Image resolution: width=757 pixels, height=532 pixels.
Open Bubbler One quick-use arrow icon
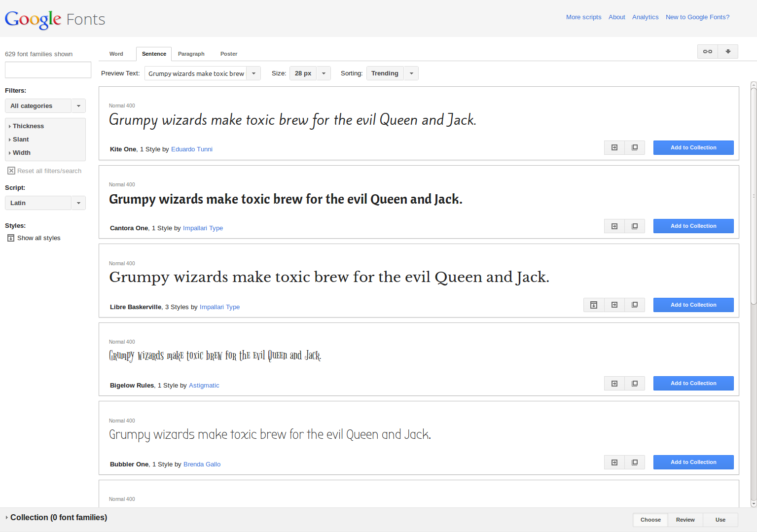point(614,462)
